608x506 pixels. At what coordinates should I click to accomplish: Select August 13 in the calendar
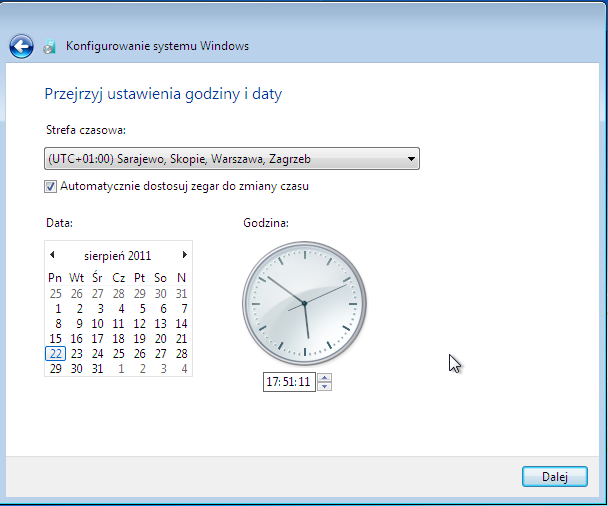(160, 324)
